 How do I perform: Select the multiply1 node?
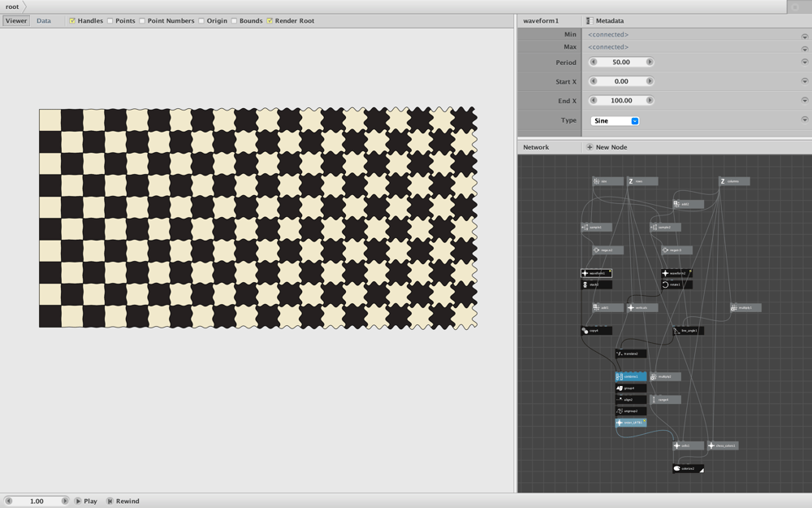tap(745, 307)
